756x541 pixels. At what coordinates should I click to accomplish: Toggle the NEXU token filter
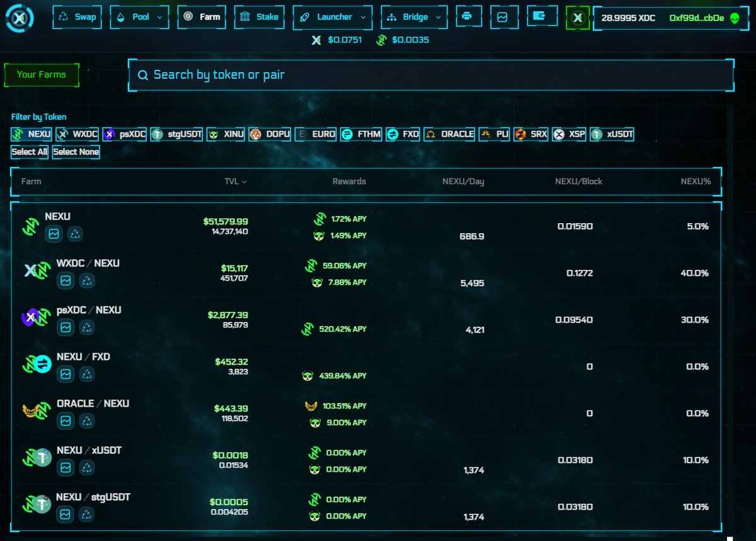(31, 134)
